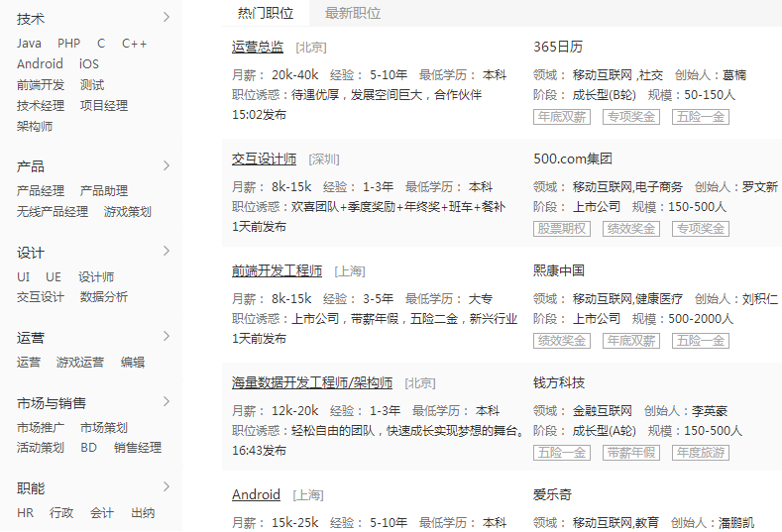Browse 出纳 jobs
Image resolution: width=782 pixels, height=532 pixels.
point(143,512)
